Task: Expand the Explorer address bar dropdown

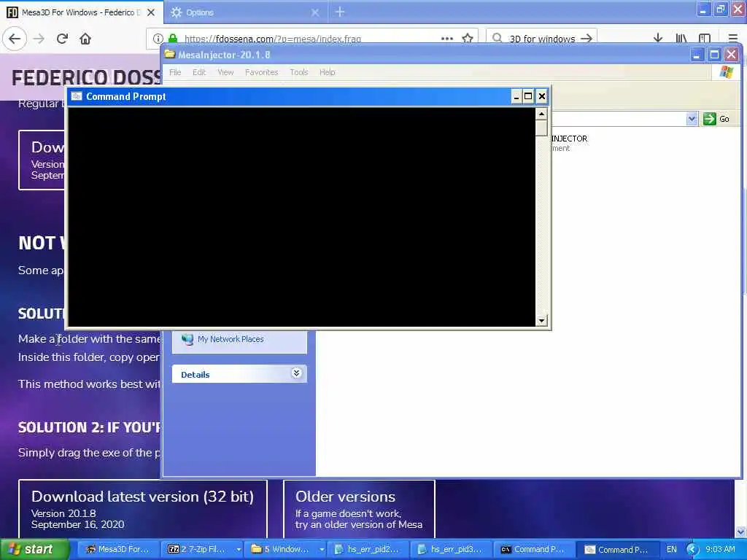Action: [692, 119]
